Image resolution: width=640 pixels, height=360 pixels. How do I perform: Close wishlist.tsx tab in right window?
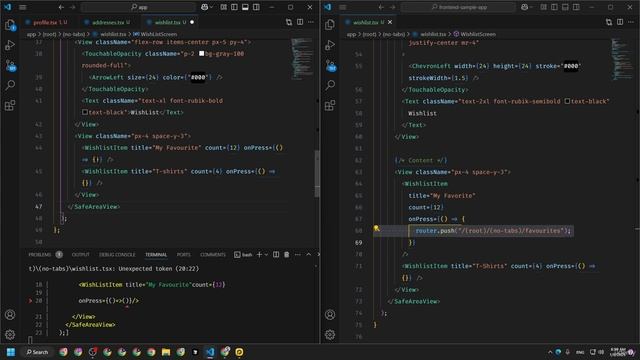390,22
